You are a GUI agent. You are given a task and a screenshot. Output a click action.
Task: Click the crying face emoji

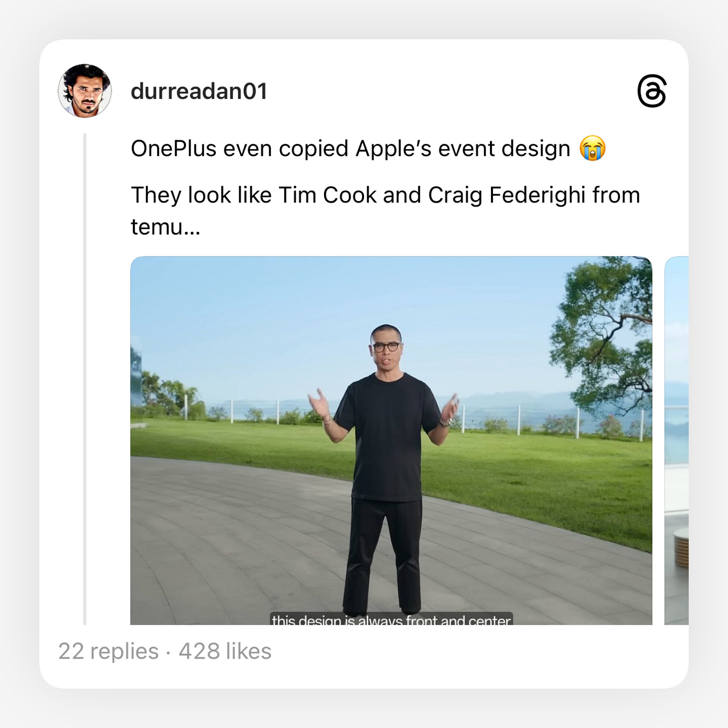pyautogui.click(x=592, y=148)
